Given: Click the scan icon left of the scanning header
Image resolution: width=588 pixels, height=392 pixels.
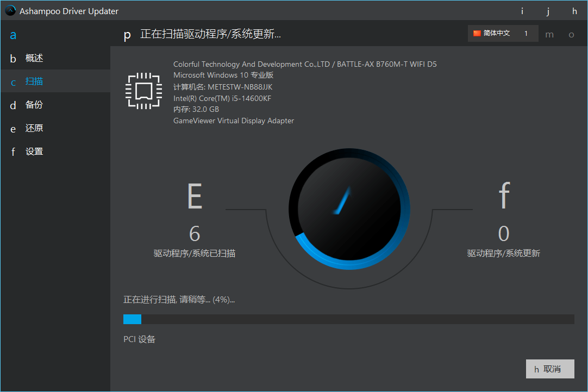Looking at the screenshot, I should click(127, 34).
